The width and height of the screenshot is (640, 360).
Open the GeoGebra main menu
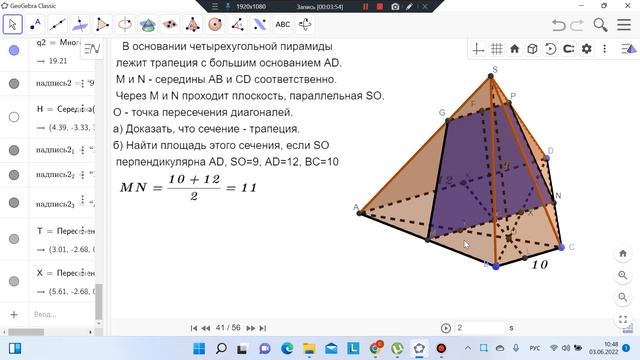[624, 24]
